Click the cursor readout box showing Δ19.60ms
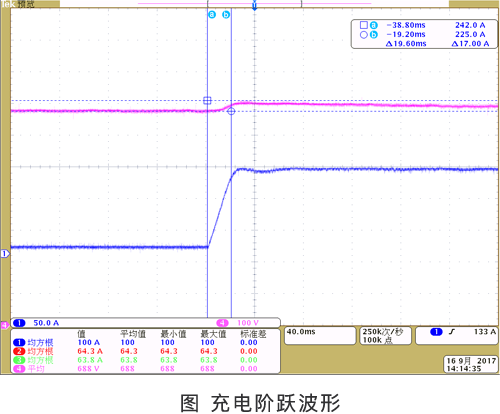Viewport: 500px width, 414px height. click(424, 34)
